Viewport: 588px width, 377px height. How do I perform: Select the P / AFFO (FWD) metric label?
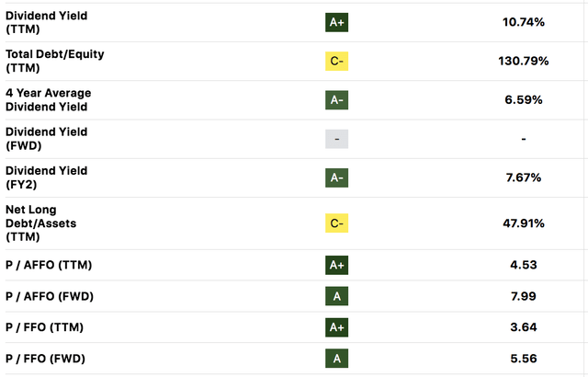pos(50,296)
